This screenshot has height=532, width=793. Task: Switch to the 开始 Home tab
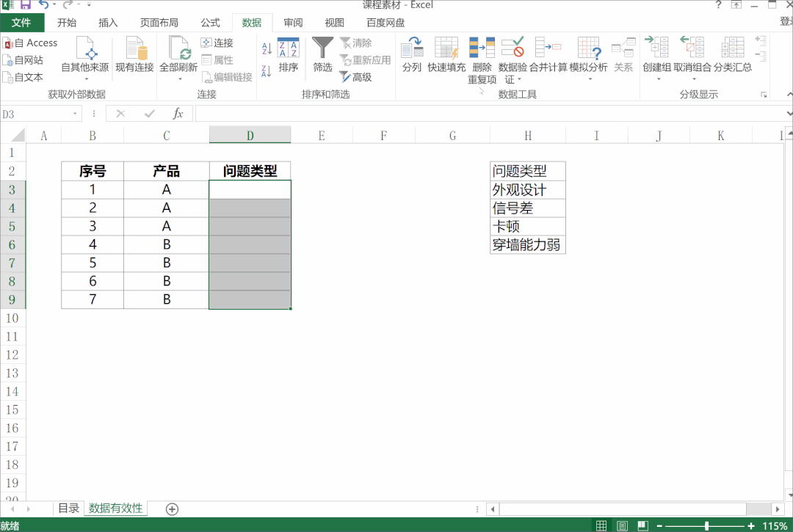point(67,23)
